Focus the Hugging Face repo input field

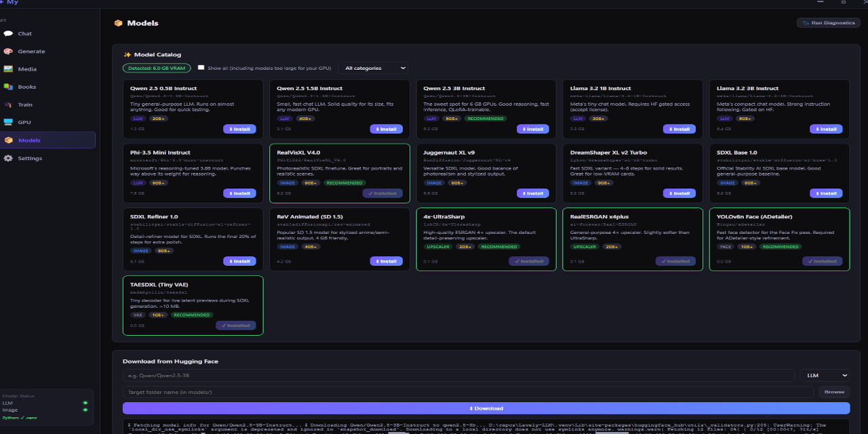(x=458, y=375)
